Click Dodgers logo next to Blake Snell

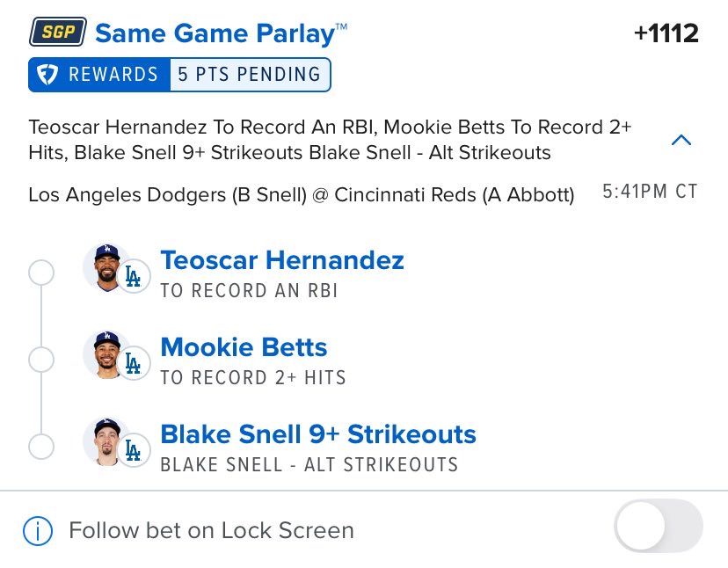click(133, 450)
